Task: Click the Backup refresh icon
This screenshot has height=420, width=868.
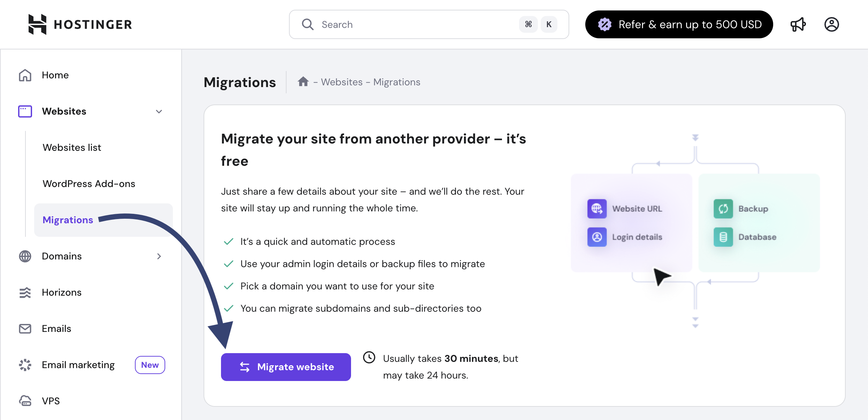Action: tap(723, 209)
